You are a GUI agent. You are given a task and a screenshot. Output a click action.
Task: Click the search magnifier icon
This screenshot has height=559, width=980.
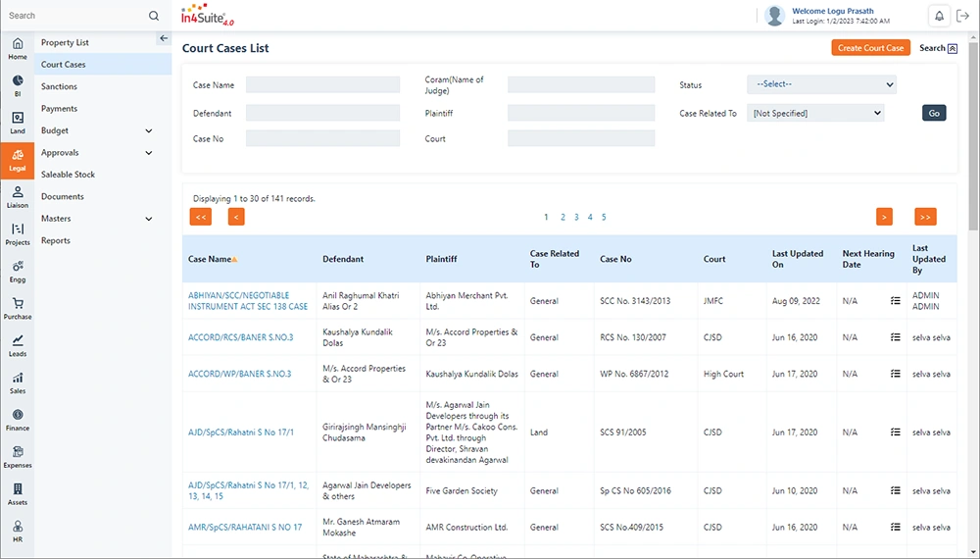click(154, 16)
